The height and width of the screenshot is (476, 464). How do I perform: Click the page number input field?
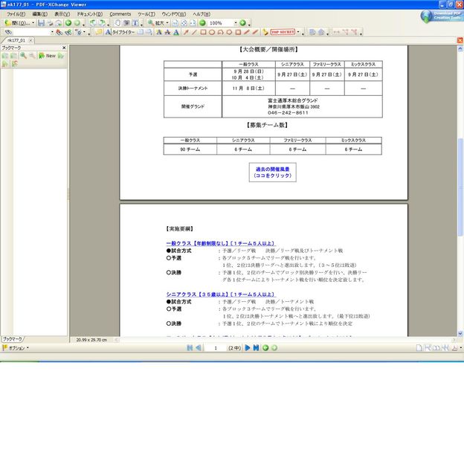216,347
